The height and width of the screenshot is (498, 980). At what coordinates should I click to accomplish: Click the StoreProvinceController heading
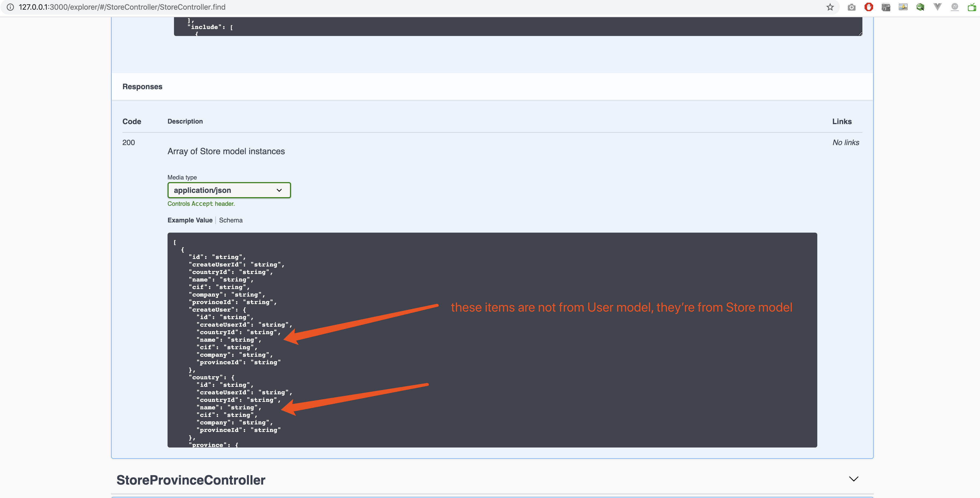click(x=191, y=480)
